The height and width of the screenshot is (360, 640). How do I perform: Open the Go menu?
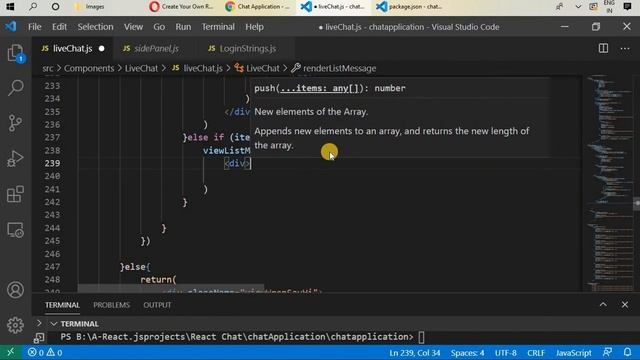pyautogui.click(x=159, y=27)
